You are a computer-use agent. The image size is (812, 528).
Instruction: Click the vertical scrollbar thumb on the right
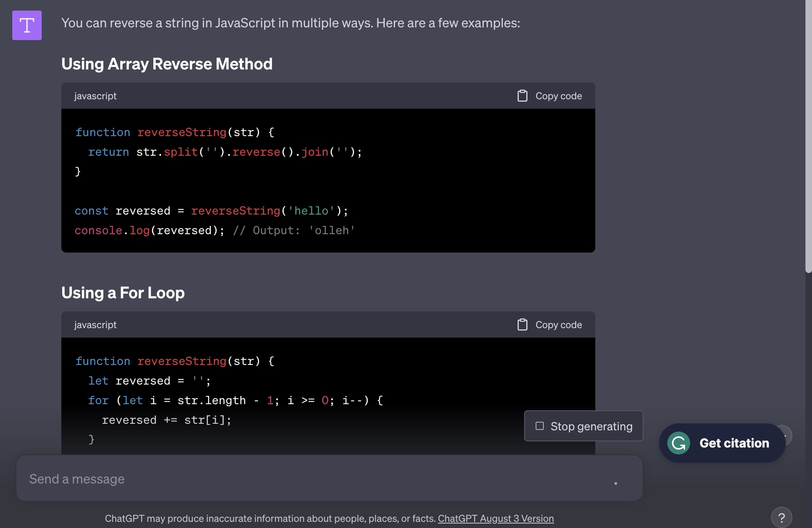(x=808, y=135)
